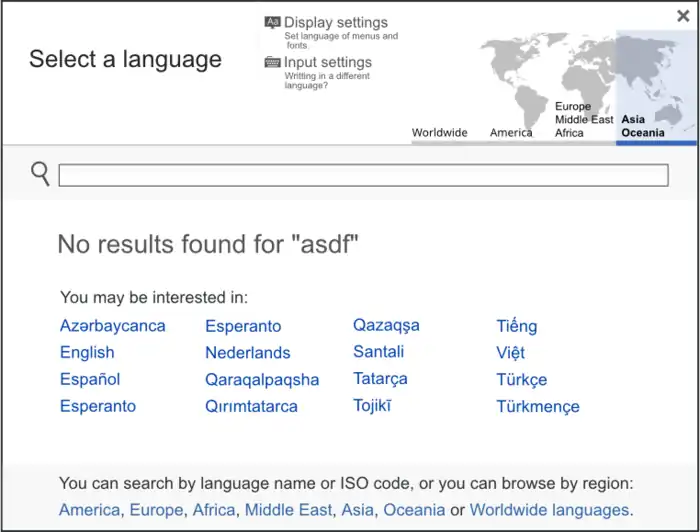
Task: Select Español language link
Action: pos(90,379)
